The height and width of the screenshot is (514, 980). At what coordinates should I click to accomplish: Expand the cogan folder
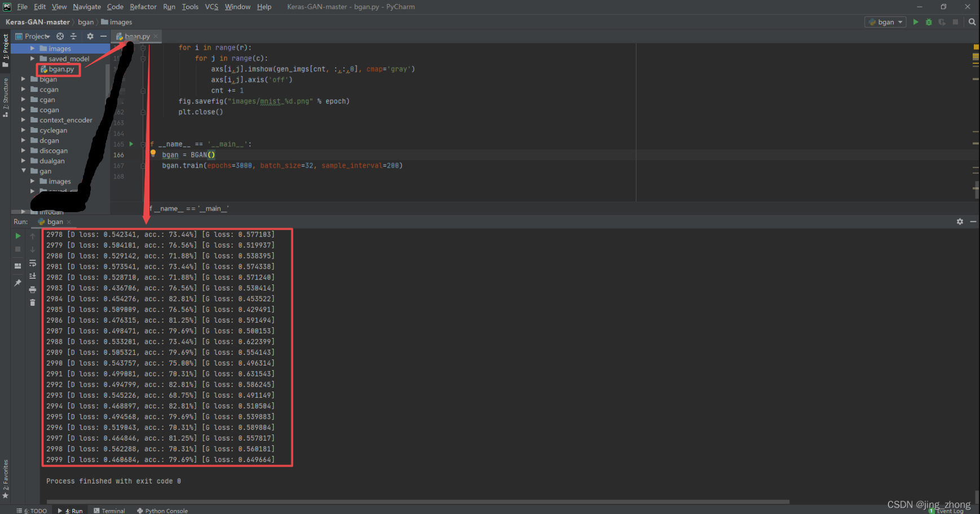point(23,109)
